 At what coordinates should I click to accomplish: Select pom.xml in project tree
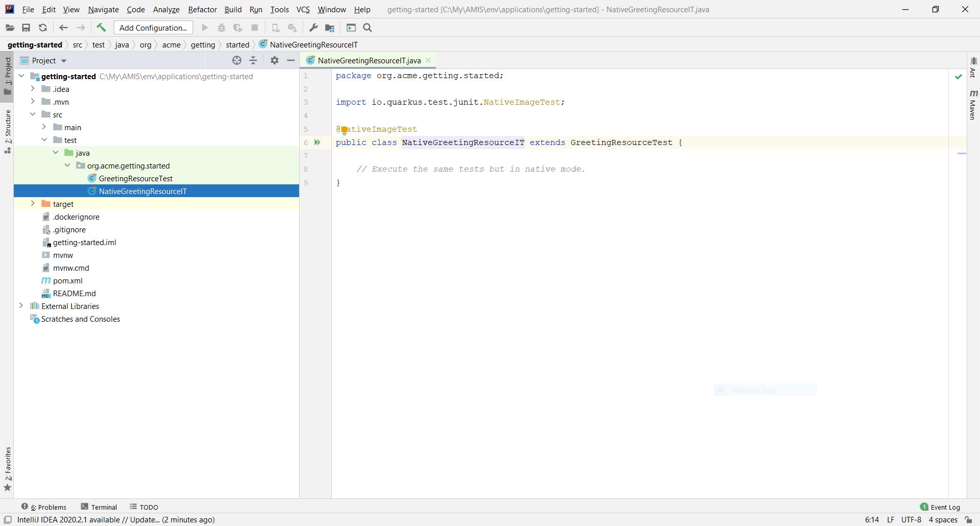tap(67, 280)
